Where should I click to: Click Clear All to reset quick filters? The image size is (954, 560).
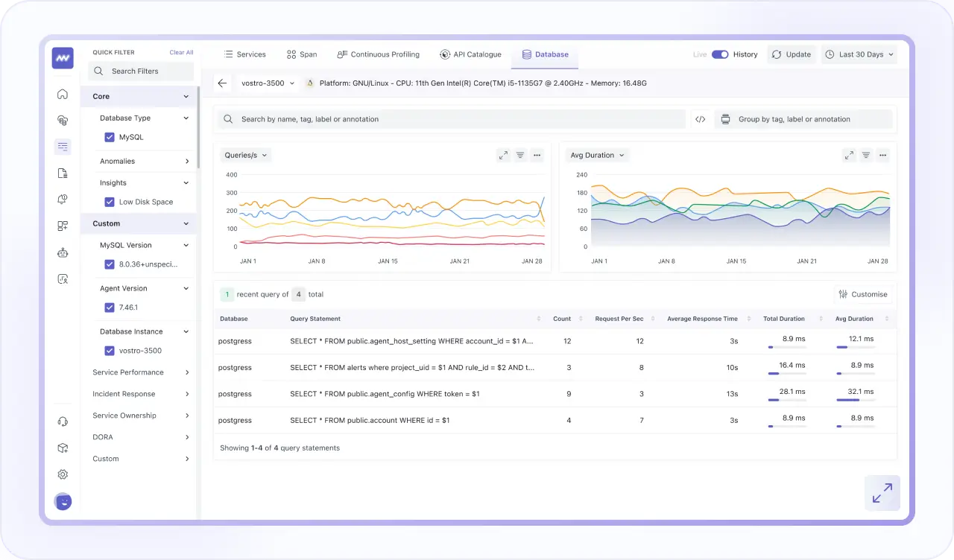181,52
